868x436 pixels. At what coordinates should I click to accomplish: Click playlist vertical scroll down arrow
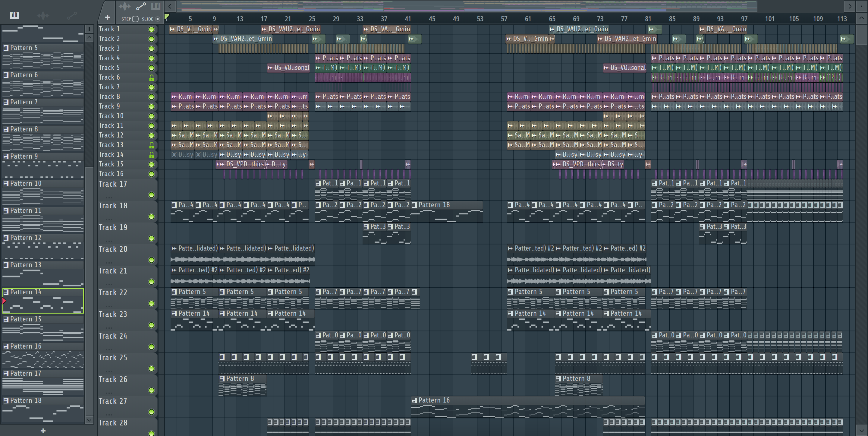click(x=861, y=430)
